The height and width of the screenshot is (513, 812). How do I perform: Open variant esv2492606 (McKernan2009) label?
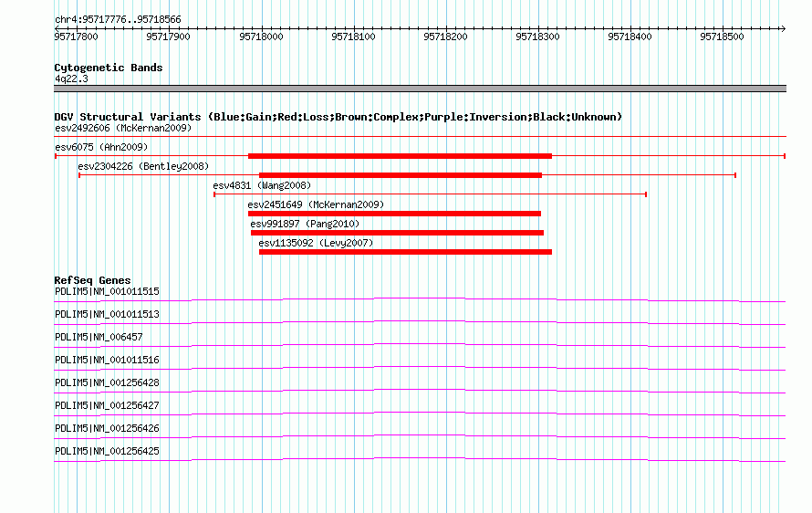(123, 128)
